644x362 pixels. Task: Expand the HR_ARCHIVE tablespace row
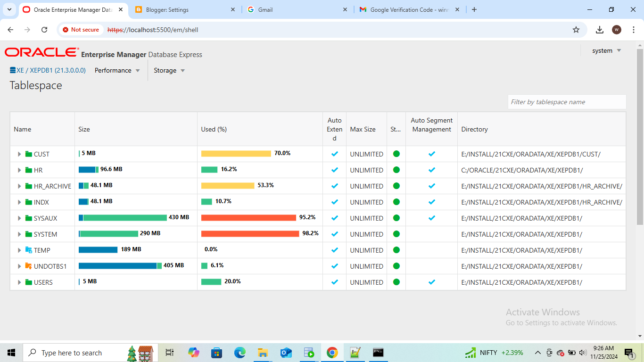pyautogui.click(x=19, y=186)
